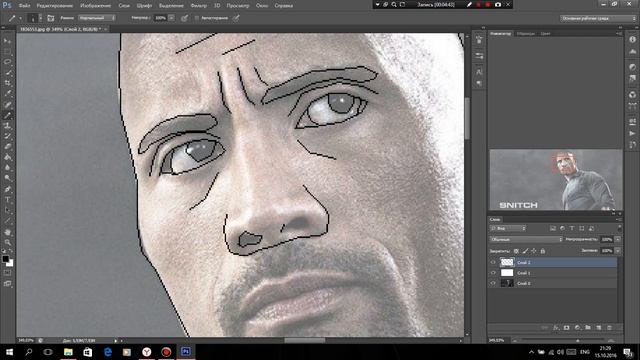
Task: Open the workspace switcher dropdown
Action: (598, 18)
